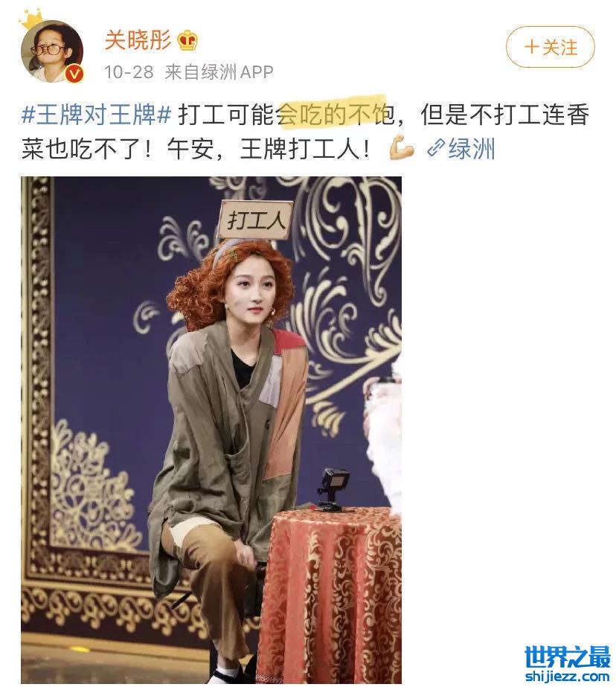Click the 来自绿洲APP source label

point(219,72)
